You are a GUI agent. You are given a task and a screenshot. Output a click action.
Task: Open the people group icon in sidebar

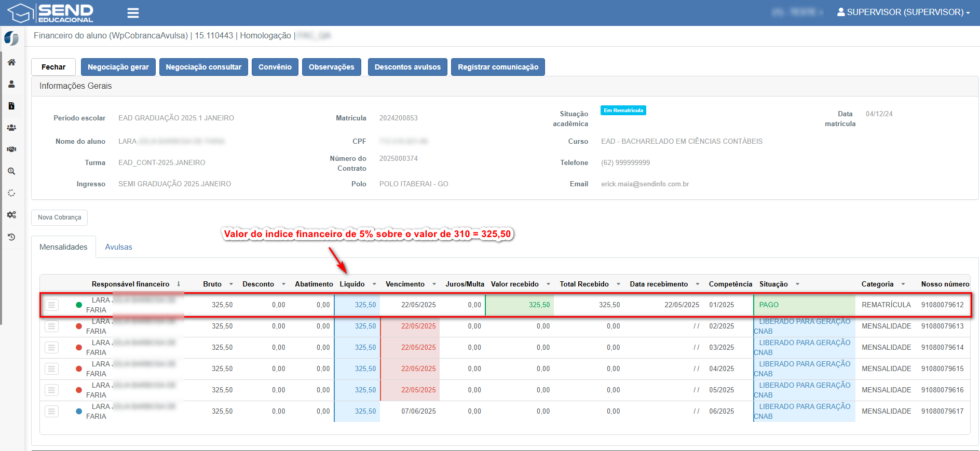(x=11, y=128)
